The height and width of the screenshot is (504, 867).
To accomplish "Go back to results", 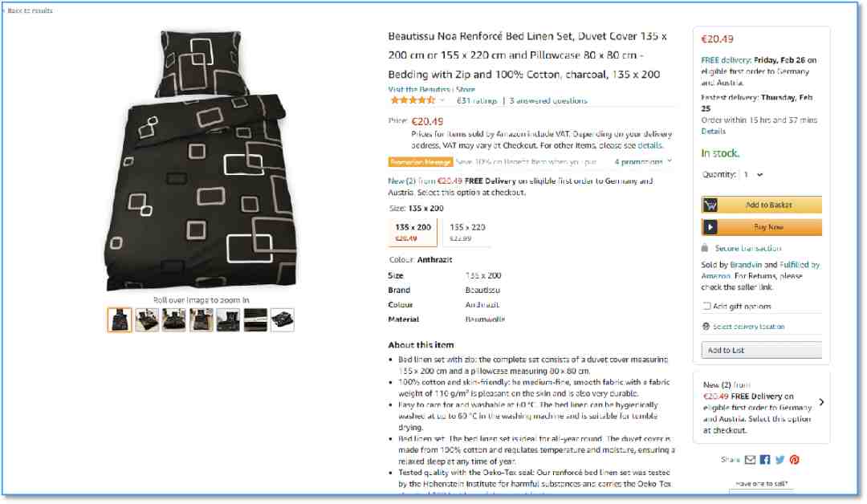I will [29, 10].
